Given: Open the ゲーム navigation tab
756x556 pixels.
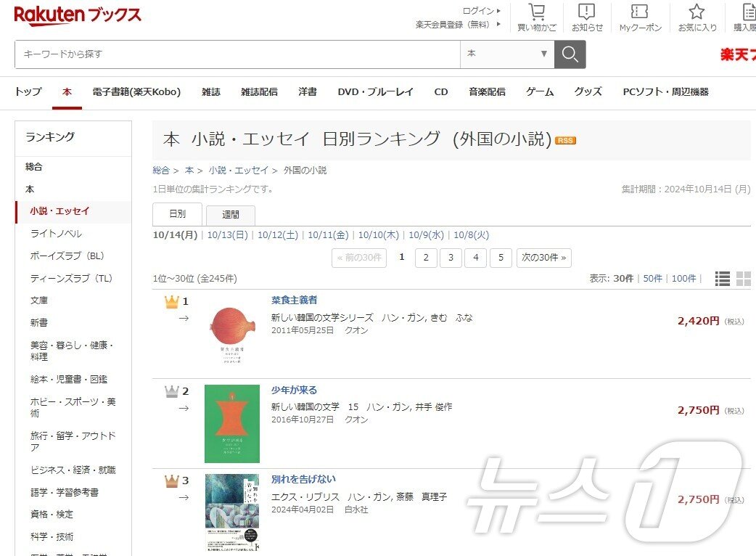Looking at the screenshot, I should [540, 91].
